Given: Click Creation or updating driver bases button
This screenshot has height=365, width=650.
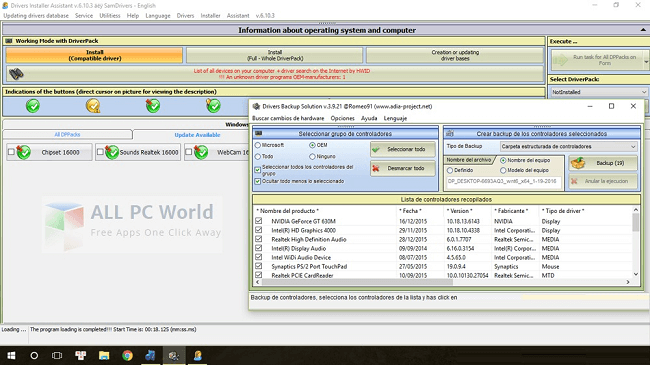Looking at the screenshot, I should (455, 55).
